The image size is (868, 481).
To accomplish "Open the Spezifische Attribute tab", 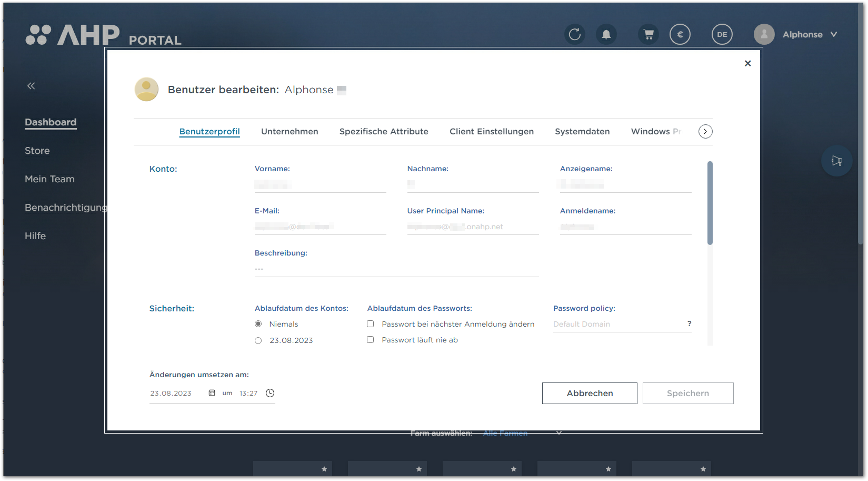I will coord(384,131).
